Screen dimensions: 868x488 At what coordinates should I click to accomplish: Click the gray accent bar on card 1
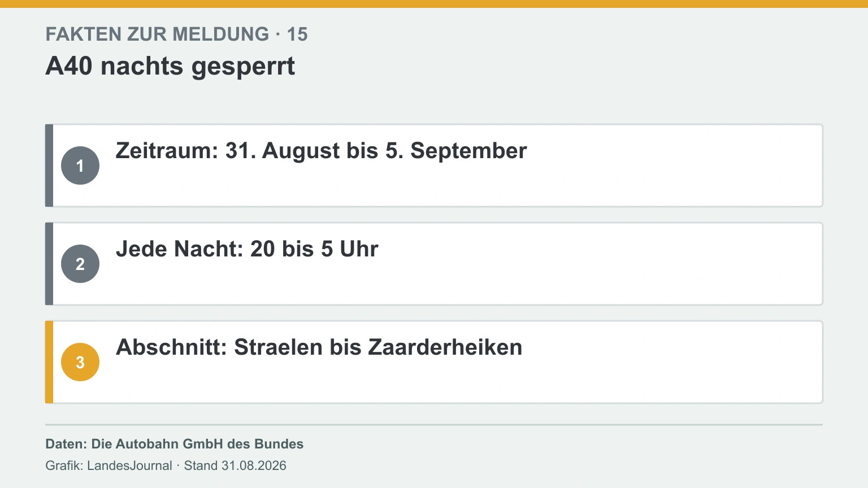pyautogui.click(x=49, y=165)
